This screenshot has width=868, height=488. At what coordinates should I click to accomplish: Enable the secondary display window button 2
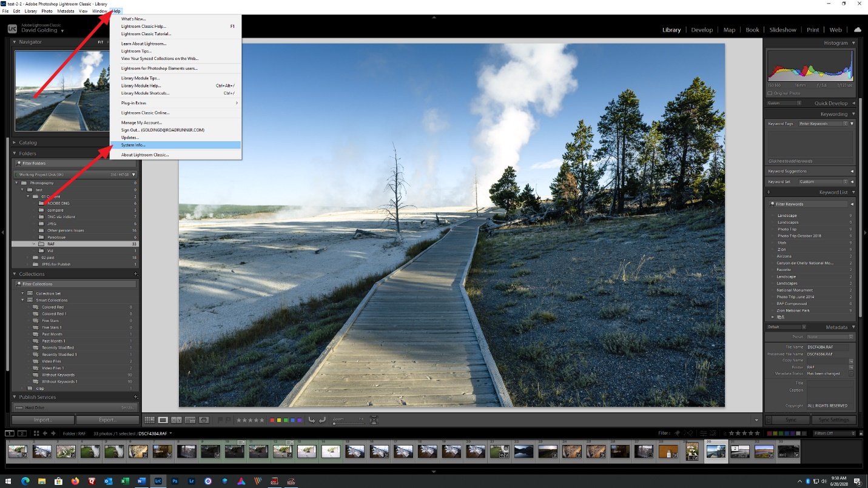coord(22,433)
